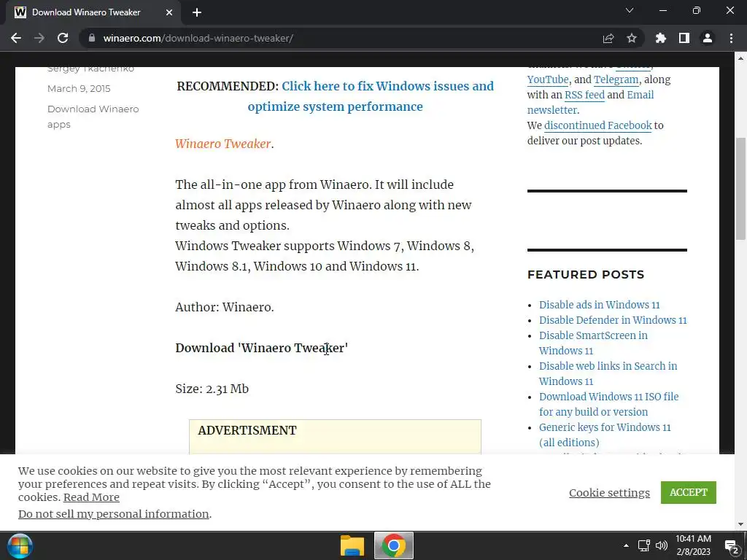
Task: Open Download Winaero apps category link
Action: coord(93,117)
